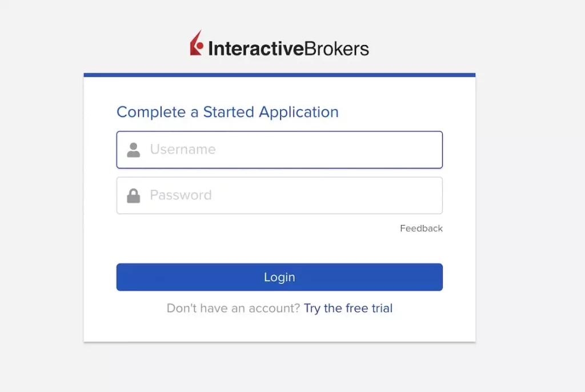This screenshot has height=392, width=585.
Task: Click the "Username" placeholder text
Action: click(183, 150)
